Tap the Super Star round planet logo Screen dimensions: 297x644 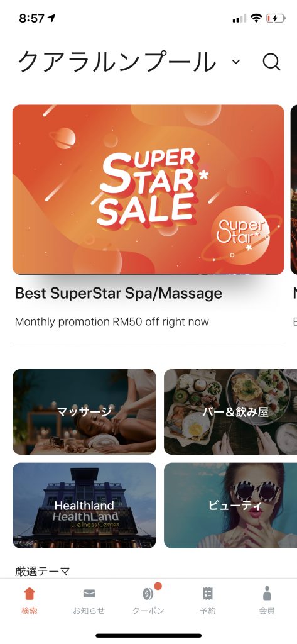click(x=240, y=233)
